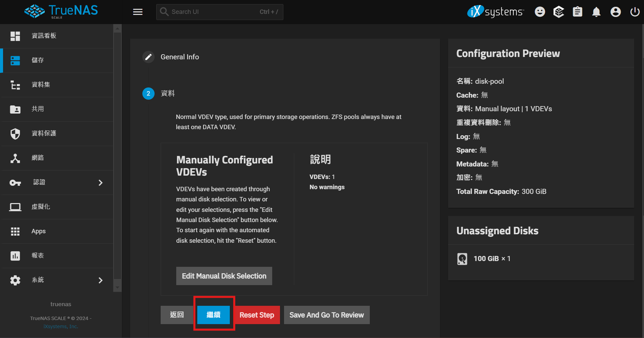Screen dimensions: 644x338
Task: Click the hamburger menu toggle icon
Action: (138, 12)
